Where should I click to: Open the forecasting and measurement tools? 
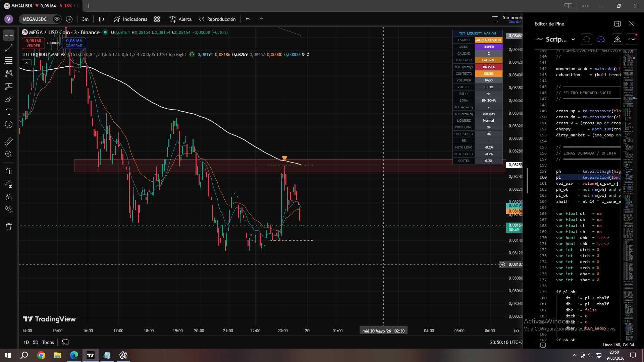tap(9, 86)
